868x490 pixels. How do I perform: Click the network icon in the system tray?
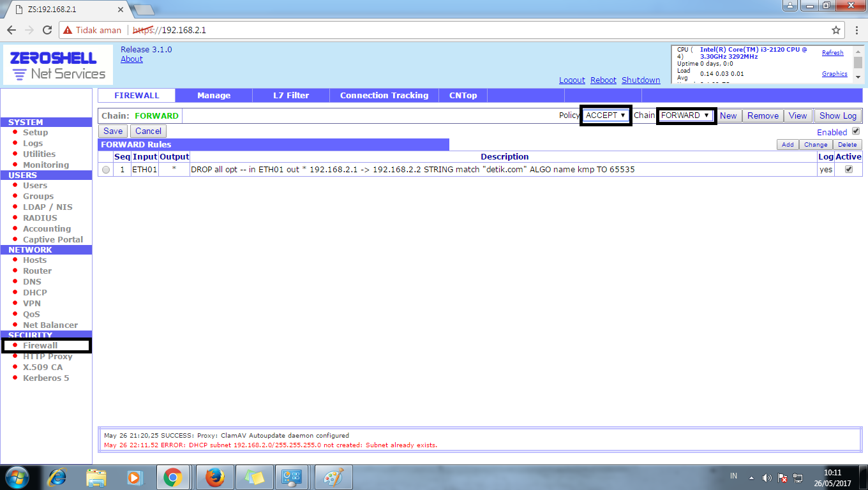click(x=798, y=477)
